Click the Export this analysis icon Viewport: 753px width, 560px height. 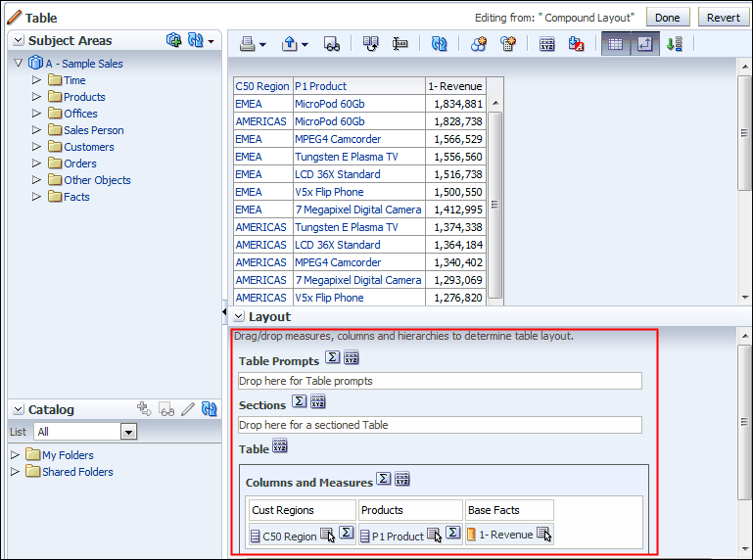(290, 44)
